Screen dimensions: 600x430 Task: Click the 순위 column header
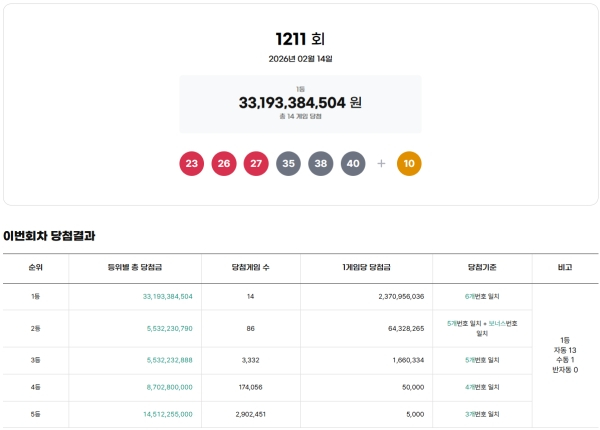[35, 268]
